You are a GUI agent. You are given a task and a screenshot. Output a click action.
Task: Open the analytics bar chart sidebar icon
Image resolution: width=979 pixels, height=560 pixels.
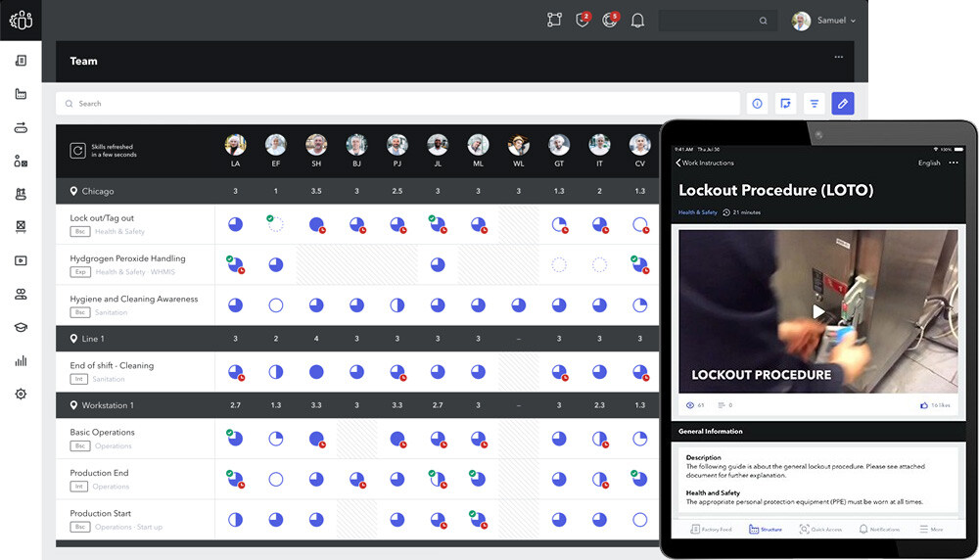21,360
